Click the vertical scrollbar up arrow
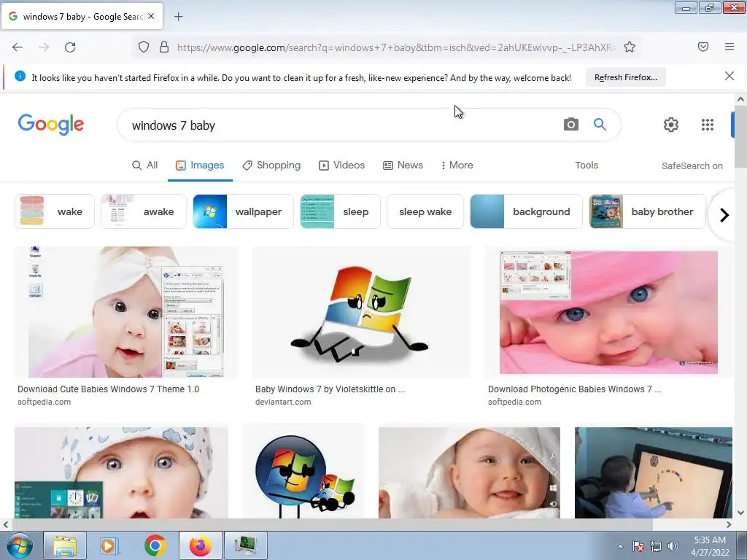Image resolution: width=747 pixels, height=560 pixels. point(740,99)
